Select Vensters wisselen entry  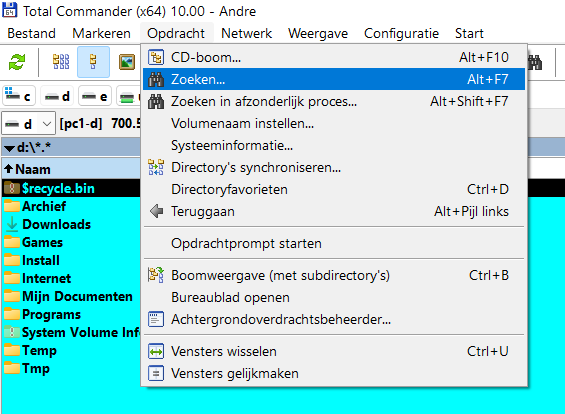tap(334, 352)
